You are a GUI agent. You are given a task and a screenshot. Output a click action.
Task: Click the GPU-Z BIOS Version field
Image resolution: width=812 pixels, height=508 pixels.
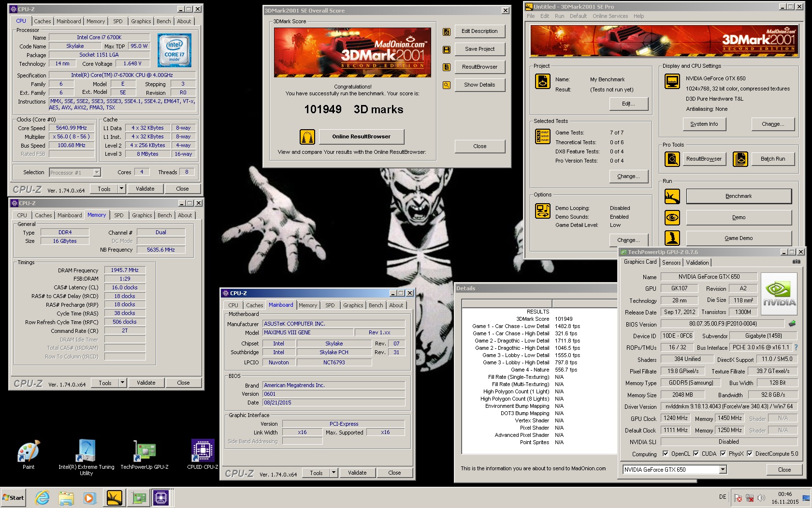click(x=723, y=324)
